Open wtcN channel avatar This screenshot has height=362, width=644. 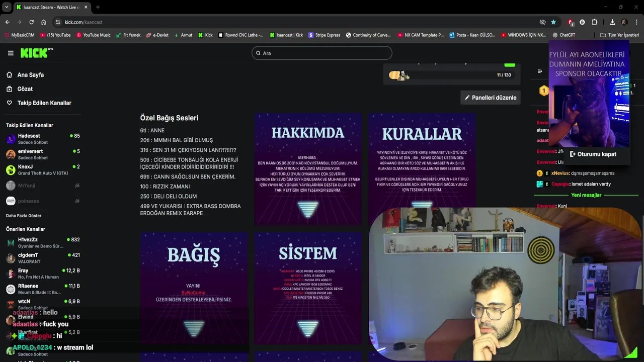(x=11, y=304)
